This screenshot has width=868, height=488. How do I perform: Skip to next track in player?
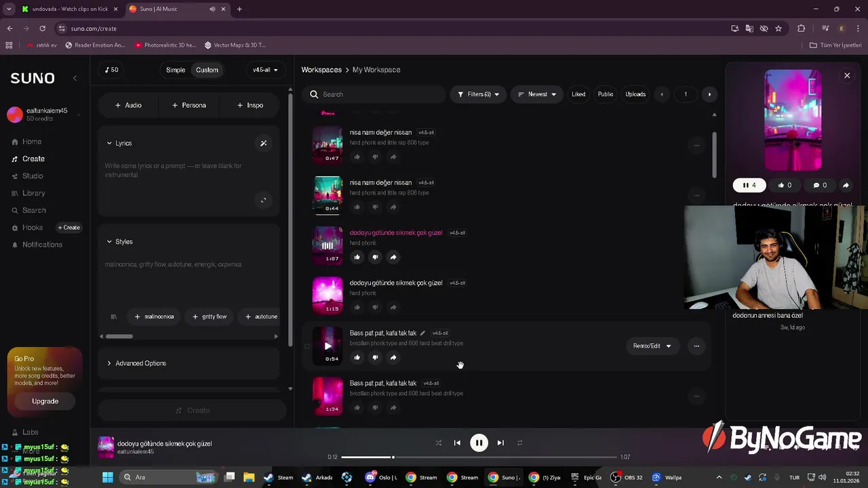pos(500,443)
